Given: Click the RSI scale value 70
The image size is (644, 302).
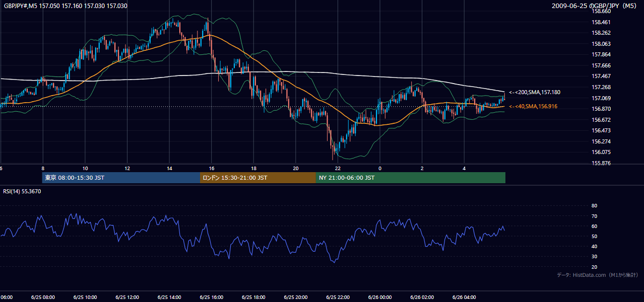Looking at the screenshot, I should coord(594,216).
